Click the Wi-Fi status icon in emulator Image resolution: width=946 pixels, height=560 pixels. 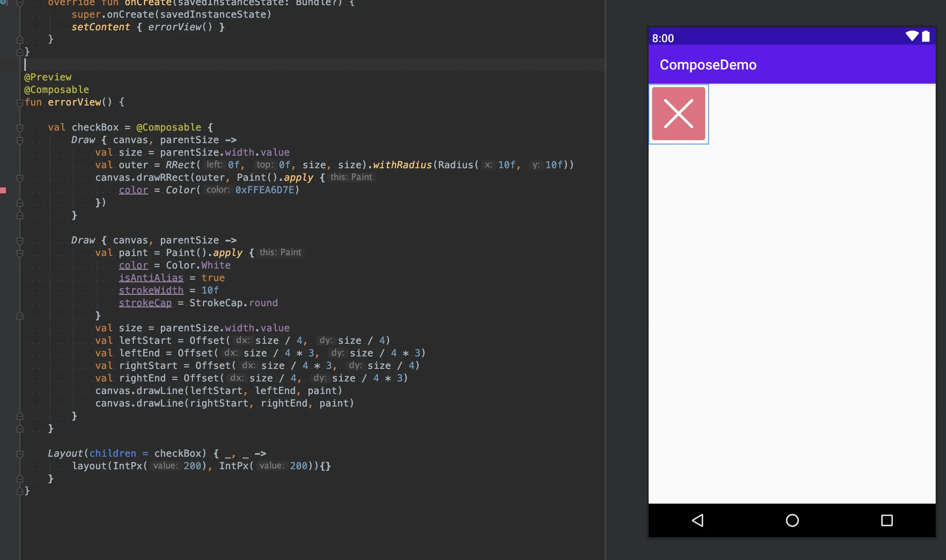click(912, 36)
